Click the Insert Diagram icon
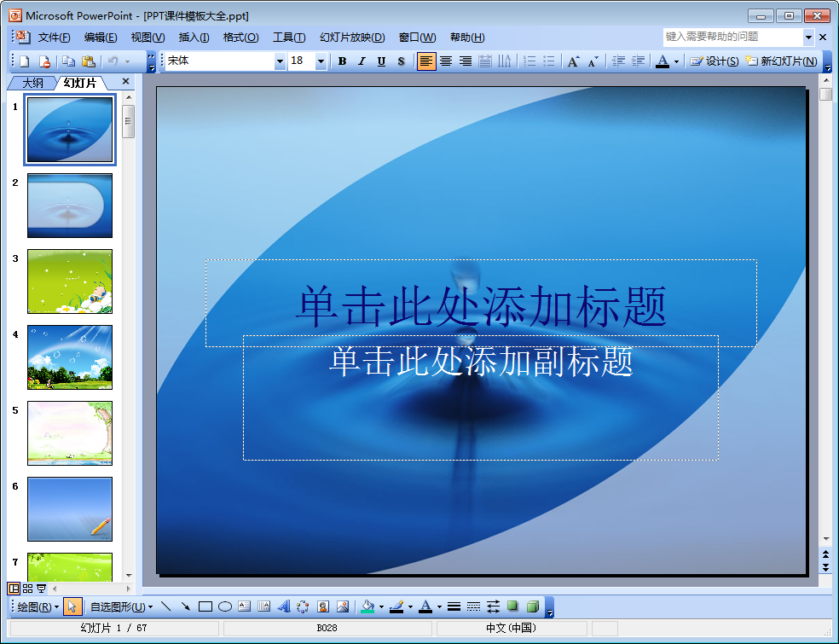Image resolution: width=839 pixels, height=644 pixels. (303, 606)
